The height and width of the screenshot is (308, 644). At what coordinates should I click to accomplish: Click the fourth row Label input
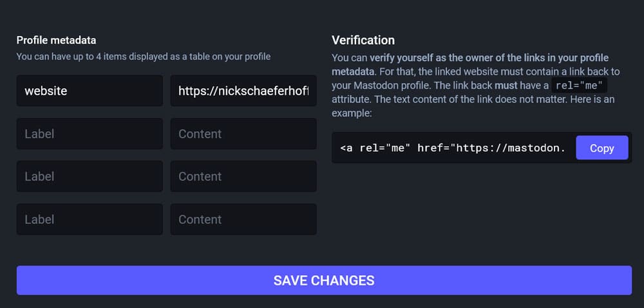pos(90,219)
